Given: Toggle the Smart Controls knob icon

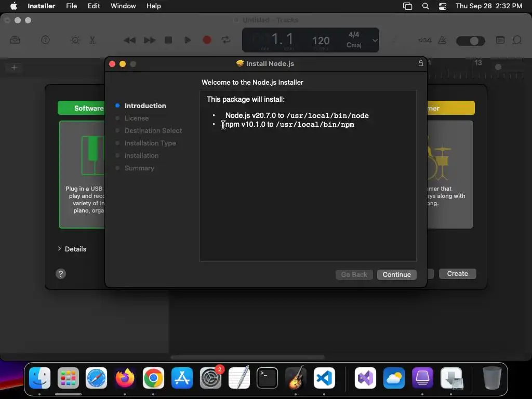Looking at the screenshot, I should tap(75, 40).
